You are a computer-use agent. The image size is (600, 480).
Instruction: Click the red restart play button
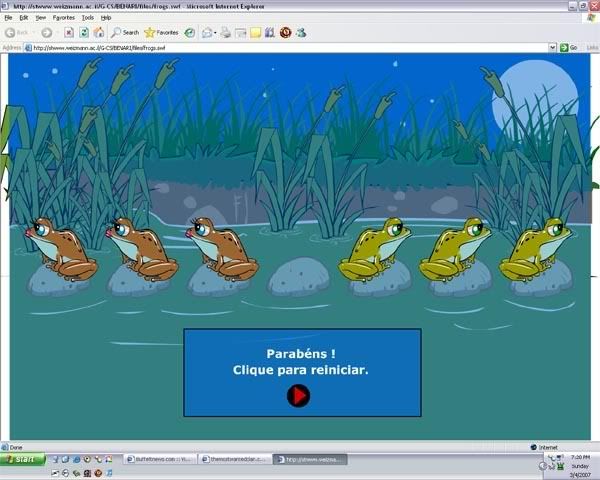pos(298,396)
